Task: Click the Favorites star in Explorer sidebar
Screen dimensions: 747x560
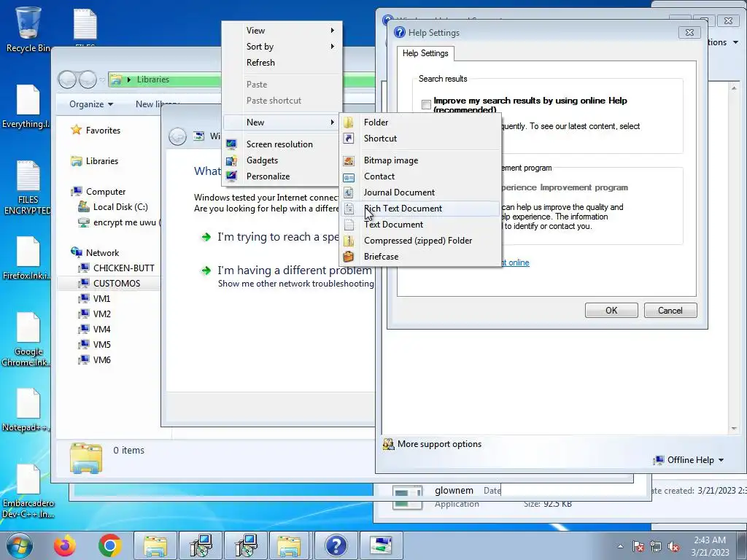Action: click(76, 130)
